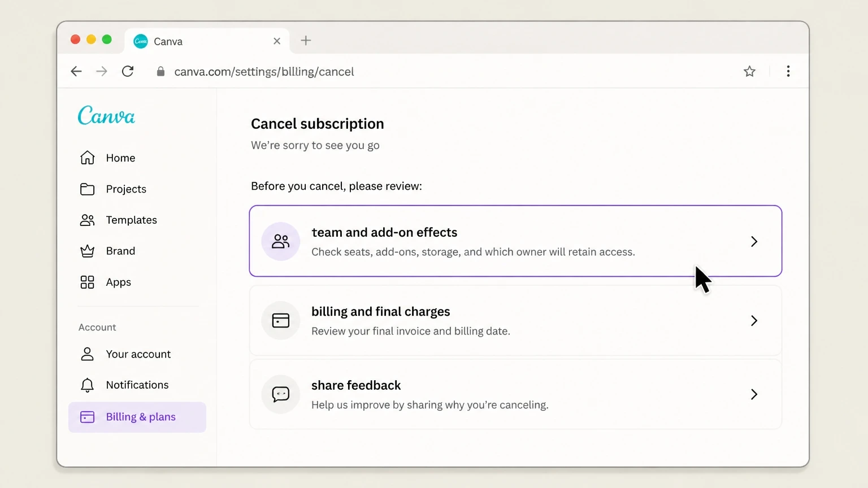Open Your account settings

[x=137, y=354]
